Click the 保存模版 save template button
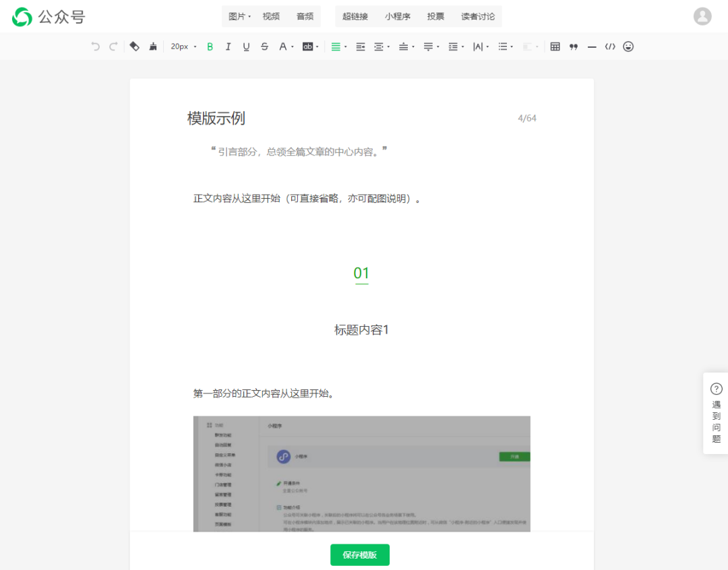This screenshot has width=728, height=570. 360,555
